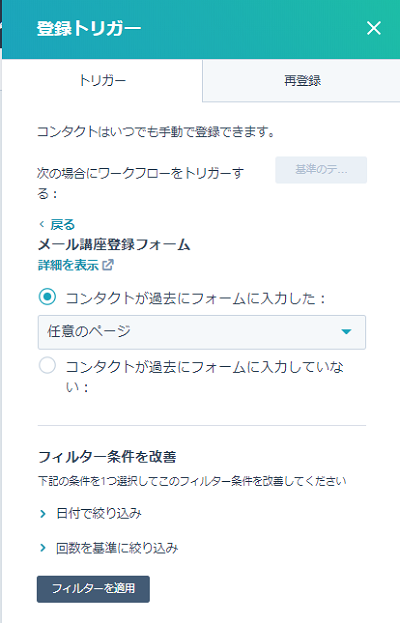Select コンタクトが過去にフォームに入力した radio button
This screenshot has height=623, width=400.
click(x=47, y=297)
